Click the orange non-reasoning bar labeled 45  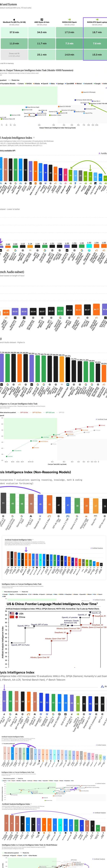pos(50,504)
